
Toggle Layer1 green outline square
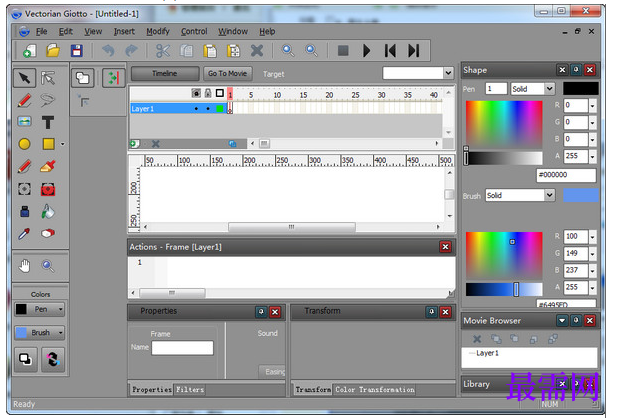(220, 109)
